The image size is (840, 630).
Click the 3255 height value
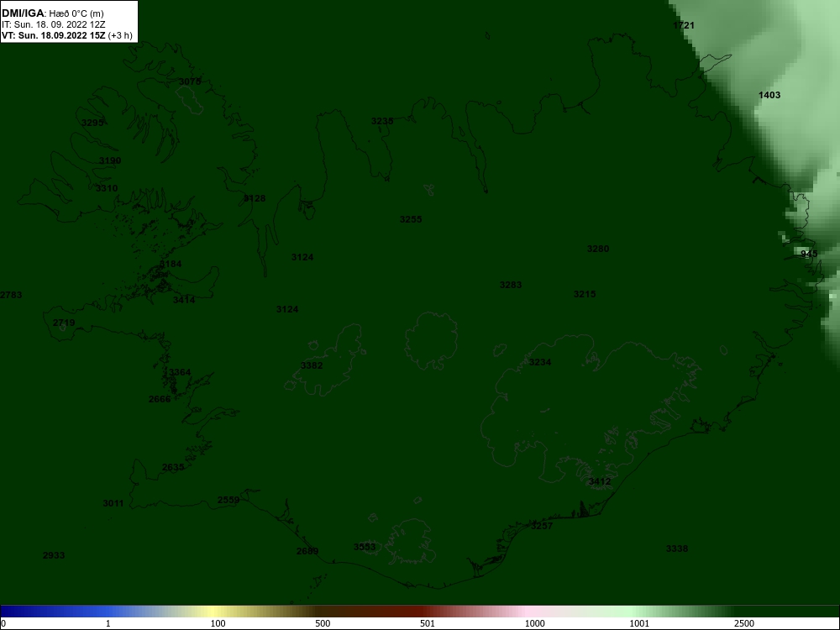(411, 219)
